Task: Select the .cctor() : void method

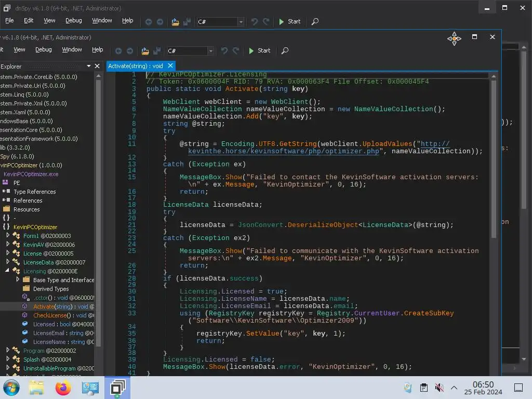Action: pyautogui.click(x=64, y=298)
